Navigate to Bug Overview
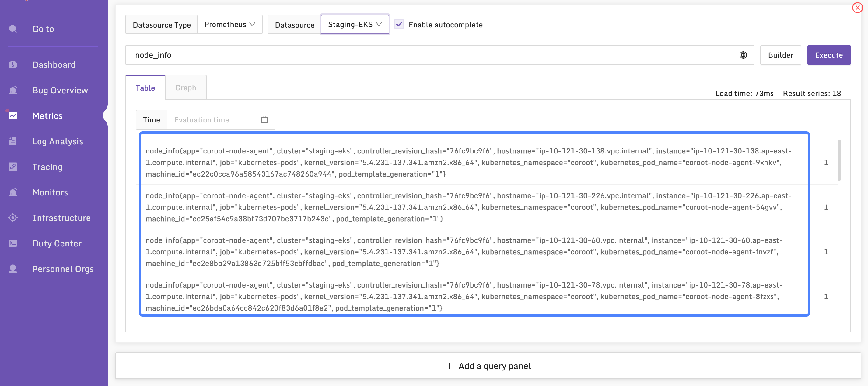868x386 pixels. (x=60, y=90)
